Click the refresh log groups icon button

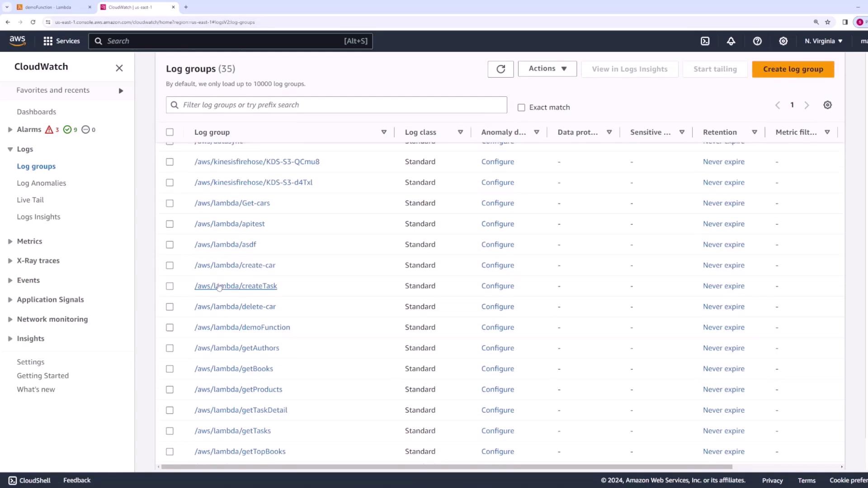point(500,69)
